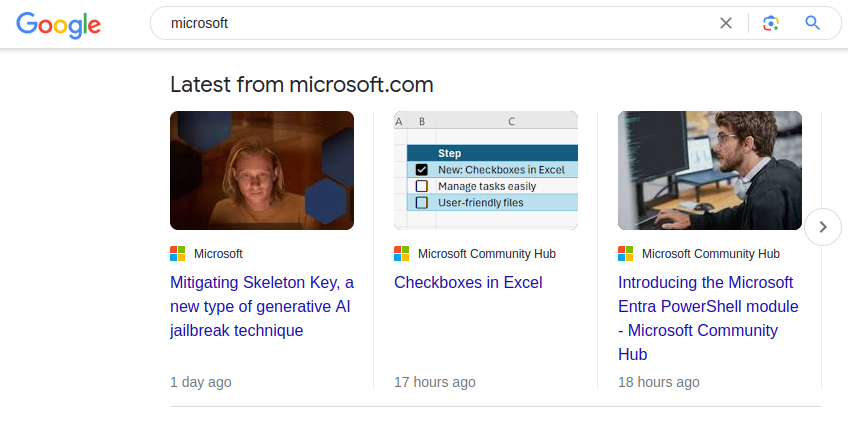
Task: Click Microsoft logo icon on Skeleton Key card
Action: [178, 254]
